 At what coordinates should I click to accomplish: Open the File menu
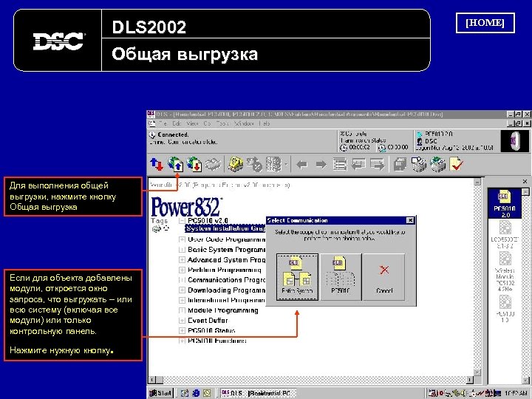click(x=163, y=124)
